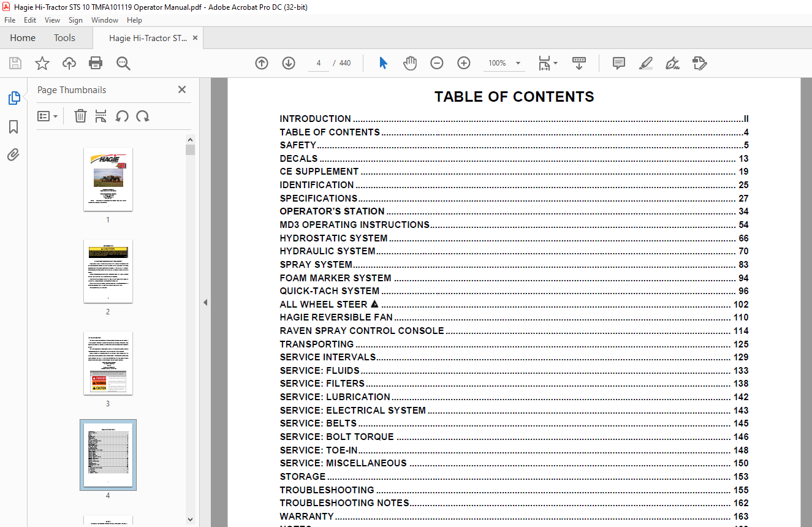Go to the next page arrow
812x527 pixels.
[289, 63]
